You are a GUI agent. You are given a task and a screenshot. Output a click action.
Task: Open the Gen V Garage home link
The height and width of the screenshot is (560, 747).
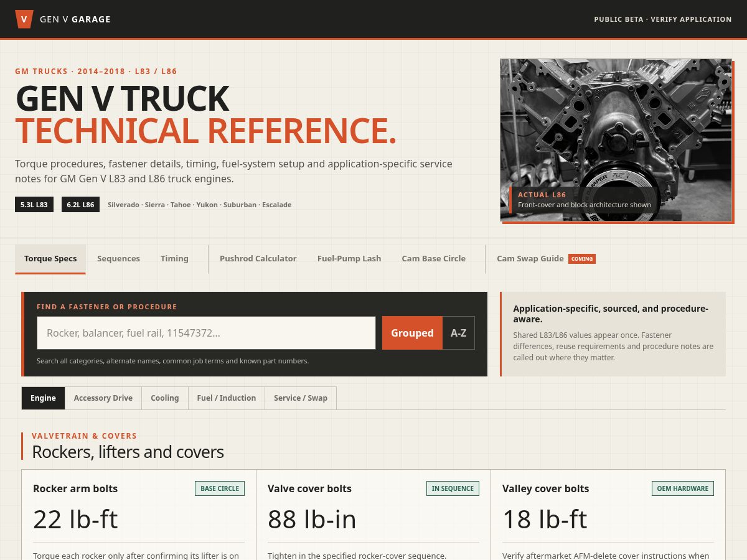(63, 19)
